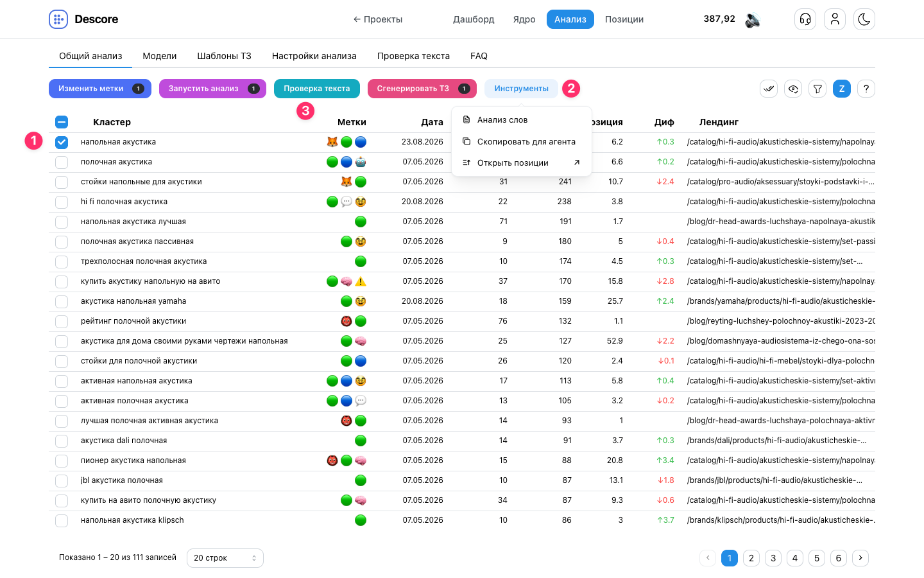Click the blue Z button

(x=842, y=89)
